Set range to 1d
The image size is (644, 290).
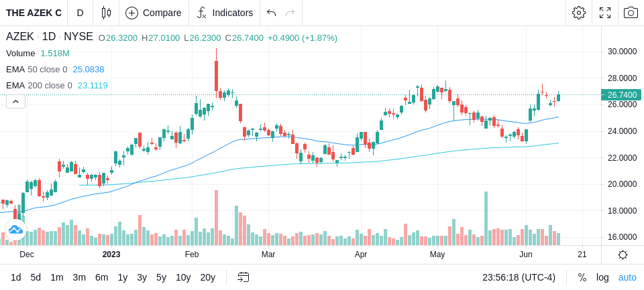click(15, 277)
